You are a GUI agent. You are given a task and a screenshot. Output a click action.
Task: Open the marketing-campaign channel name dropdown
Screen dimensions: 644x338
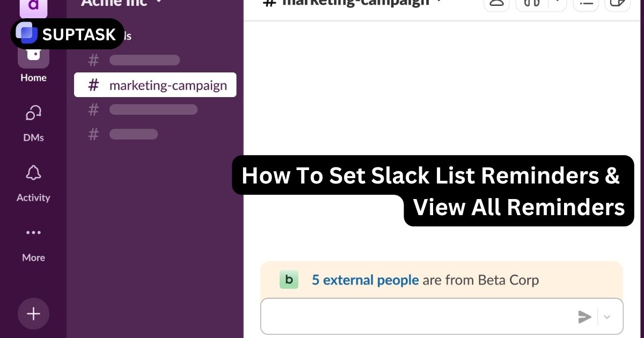coord(437,2)
